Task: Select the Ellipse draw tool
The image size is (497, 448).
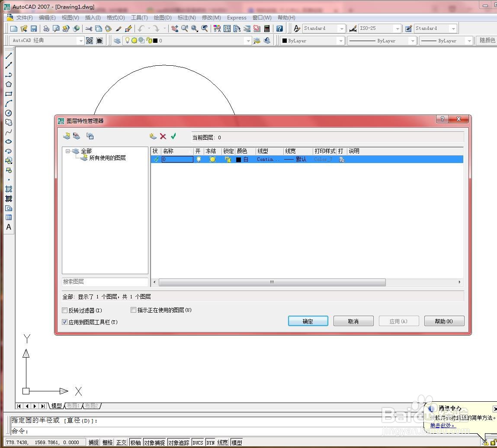Action: [x=9, y=142]
